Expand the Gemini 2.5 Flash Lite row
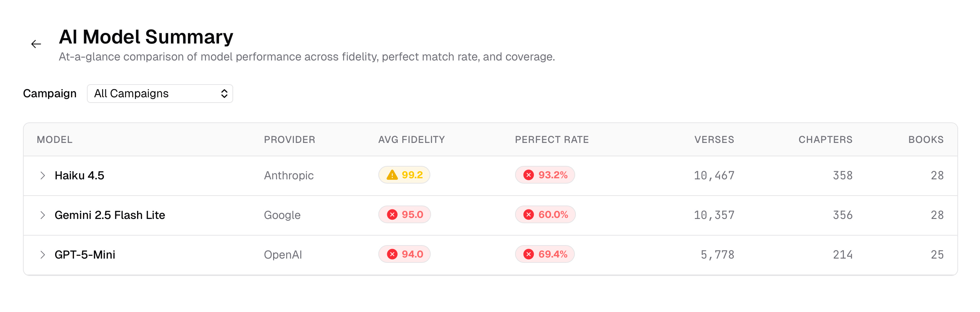This screenshot has height=312, width=980. pyautogui.click(x=43, y=215)
